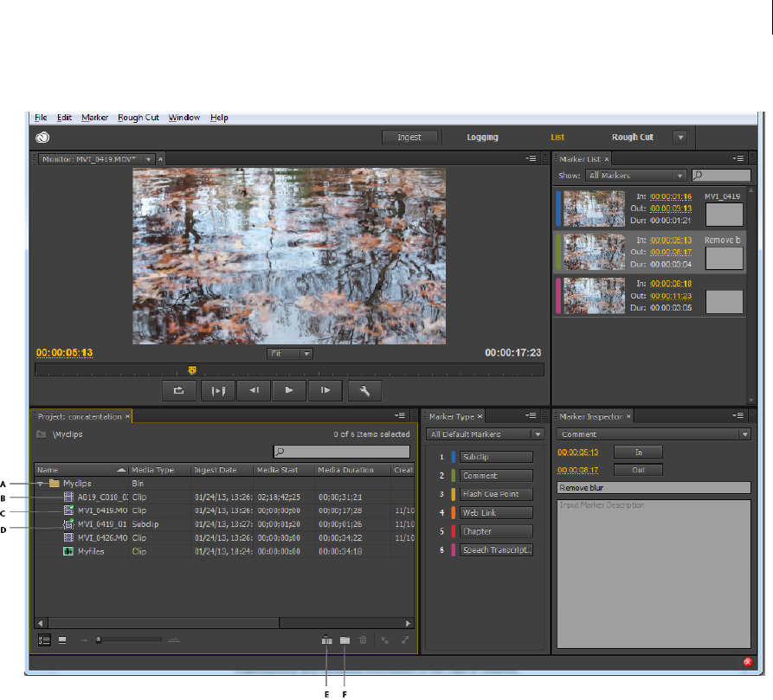Step back one frame in Monitor

254,390
